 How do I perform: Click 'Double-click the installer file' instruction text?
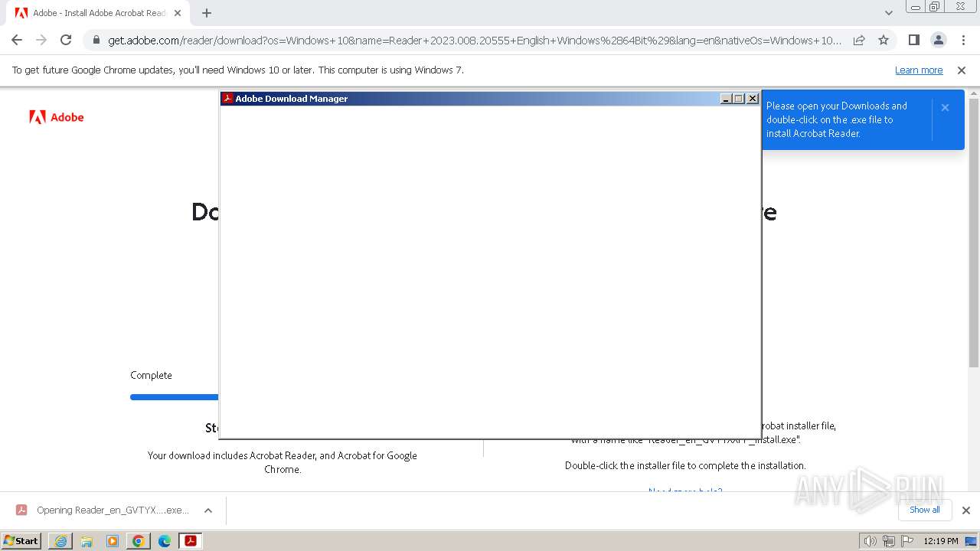click(685, 465)
